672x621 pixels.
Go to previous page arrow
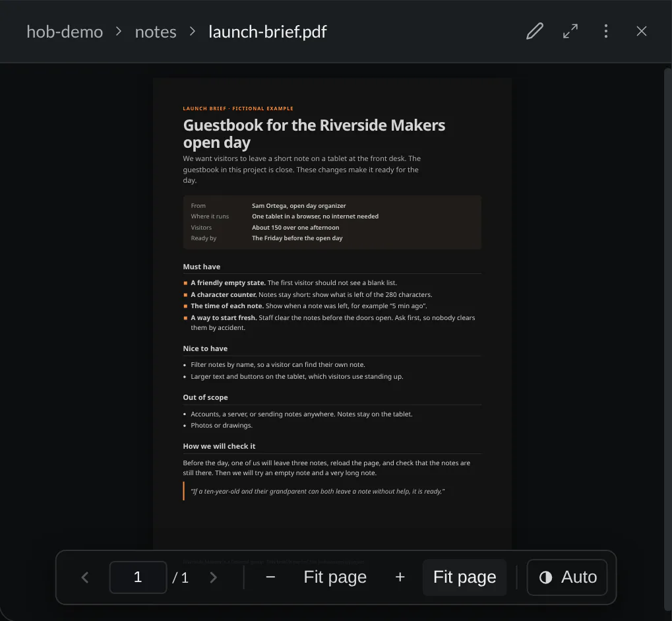(x=85, y=577)
